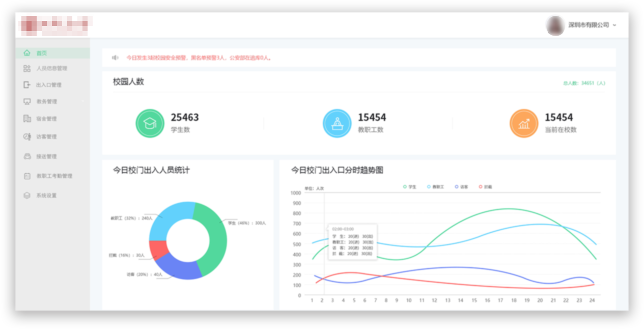The height and width of the screenshot is (329, 644).
Task: Click the home icon in the sidebar
Action: tap(27, 53)
